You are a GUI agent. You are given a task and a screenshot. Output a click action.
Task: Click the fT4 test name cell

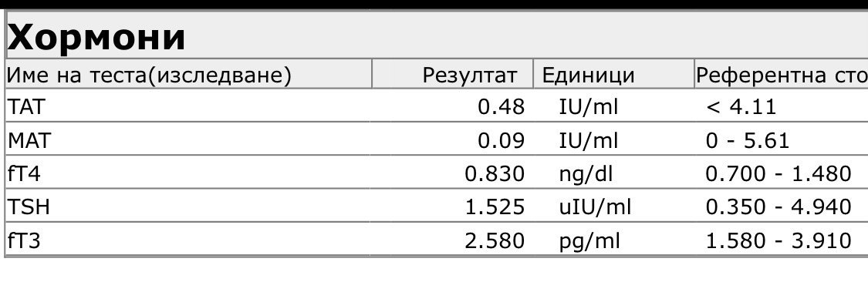pos(188,173)
